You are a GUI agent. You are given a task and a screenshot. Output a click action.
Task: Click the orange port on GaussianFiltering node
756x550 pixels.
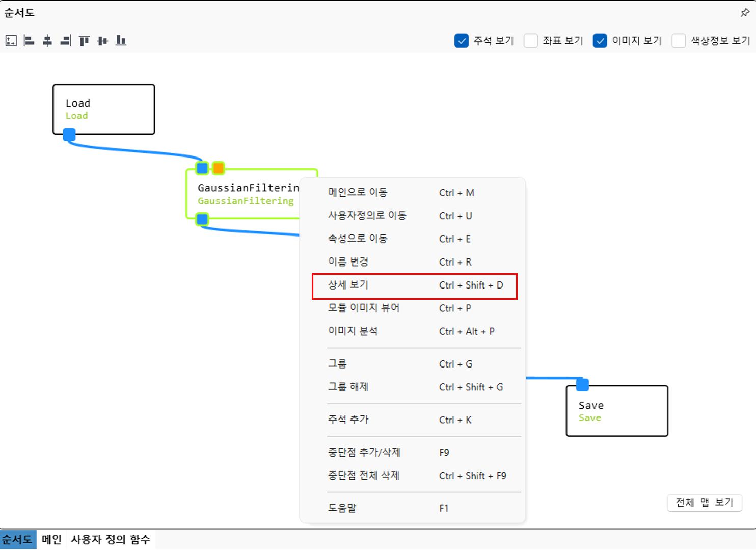click(x=219, y=168)
